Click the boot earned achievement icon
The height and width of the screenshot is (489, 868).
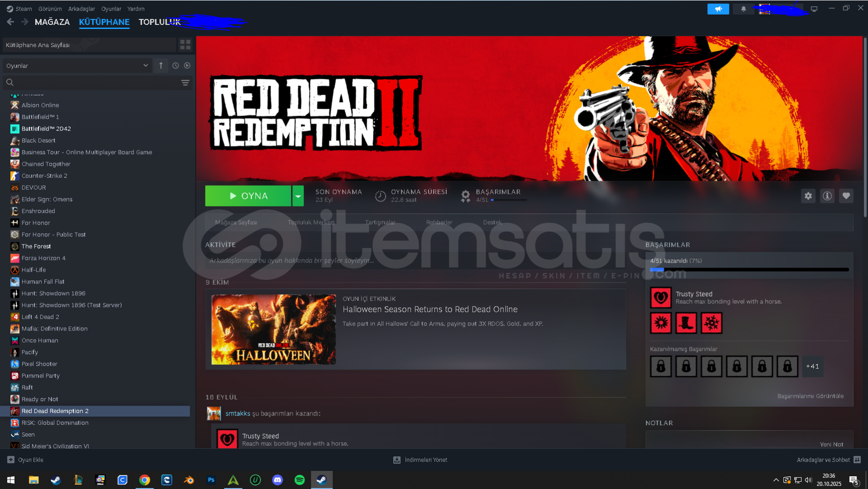(686, 323)
